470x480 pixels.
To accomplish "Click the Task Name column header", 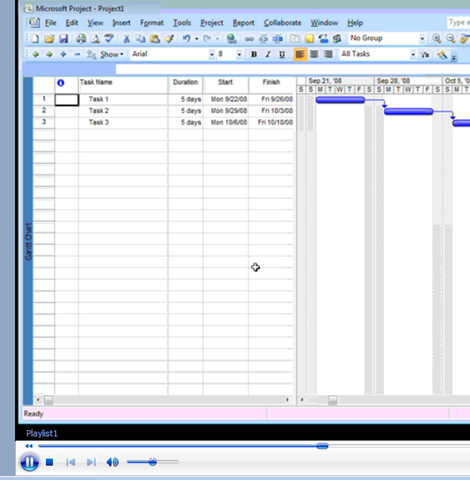I will click(x=123, y=85).
